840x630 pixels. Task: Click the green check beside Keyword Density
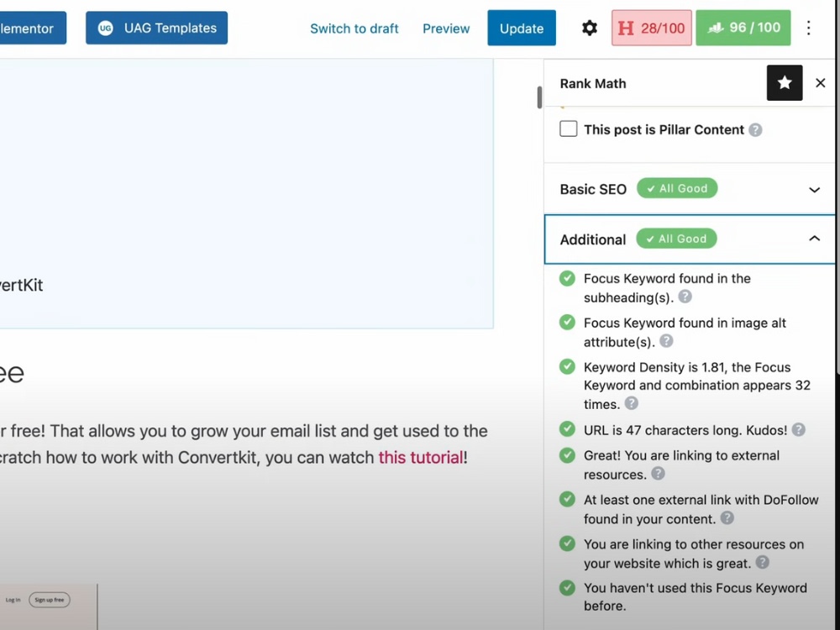pos(567,367)
